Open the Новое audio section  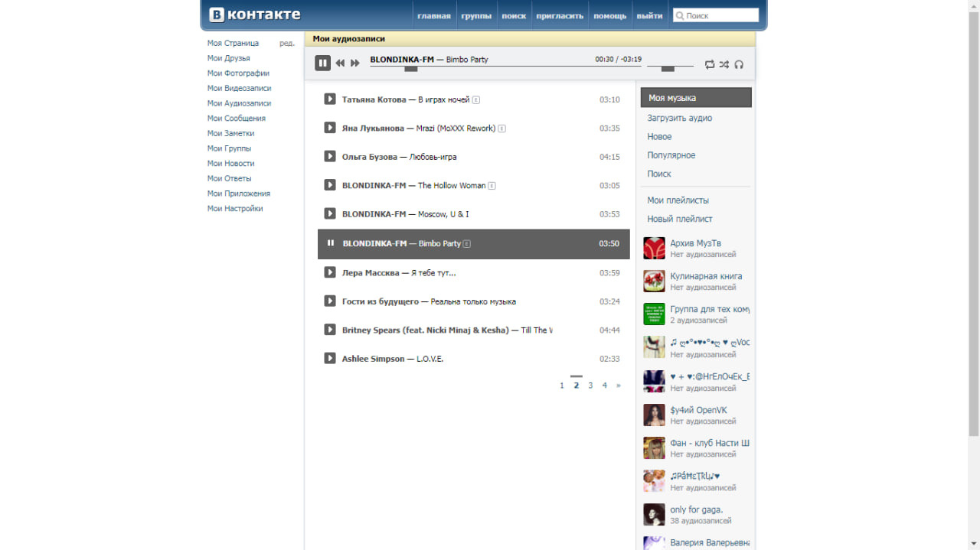point(659,136)
